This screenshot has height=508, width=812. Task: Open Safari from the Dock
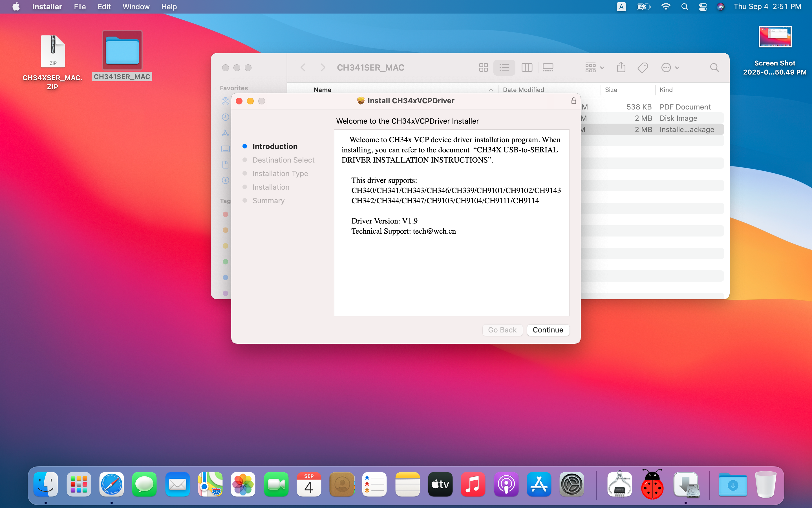(111, 484)
